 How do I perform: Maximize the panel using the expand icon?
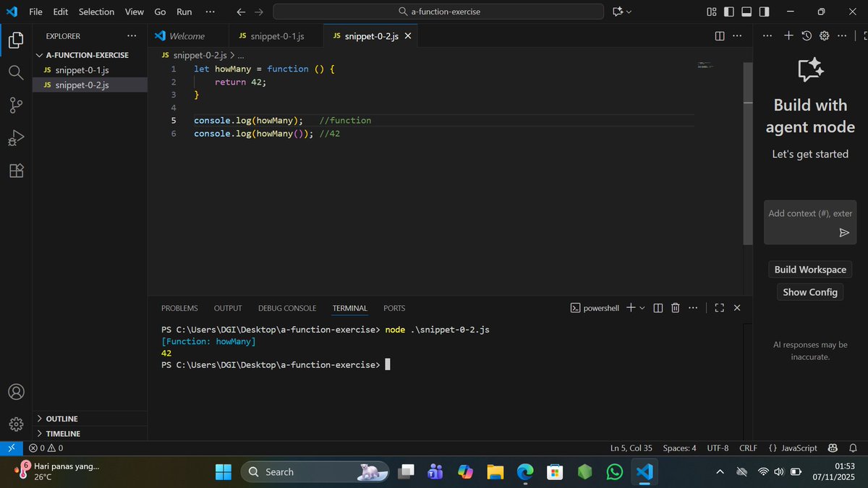719,307
